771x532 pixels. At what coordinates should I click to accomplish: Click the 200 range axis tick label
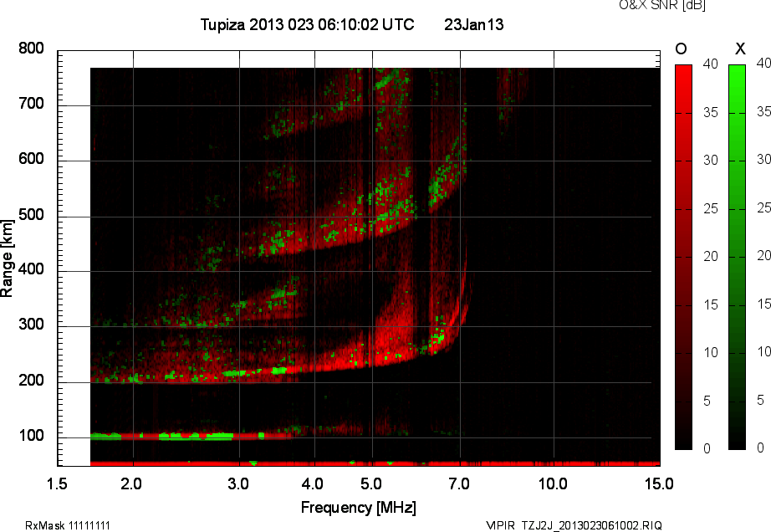coord(31,381)
